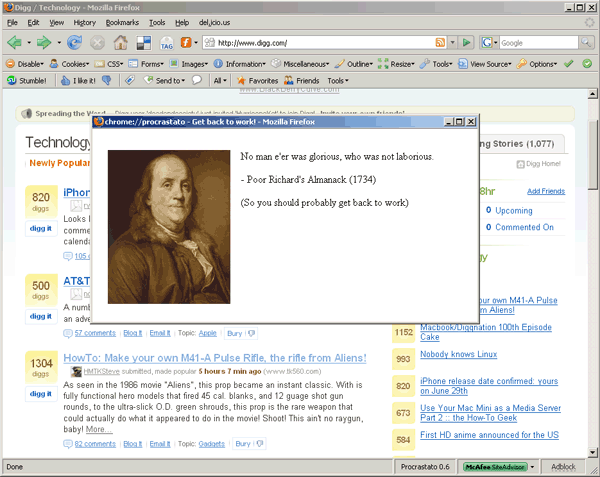Expand the Cookies dropdown menu
Screen dimensions: 600x477
pyautogui.click(x=71, y=63)
